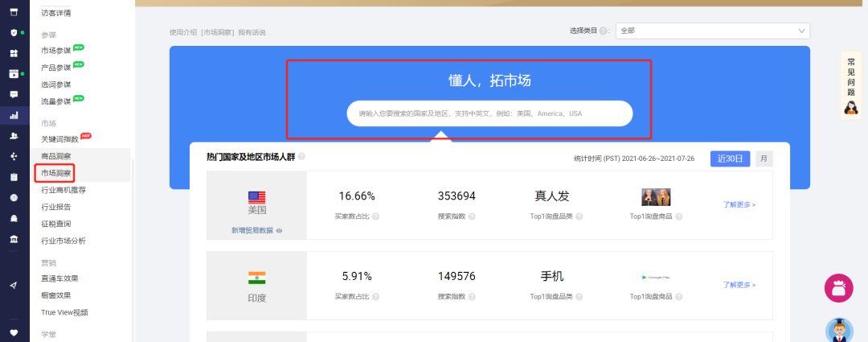Click the 新增贸易数据 link under 美国
The height and width of the screenshot is (342, 868).
[252, 231]
